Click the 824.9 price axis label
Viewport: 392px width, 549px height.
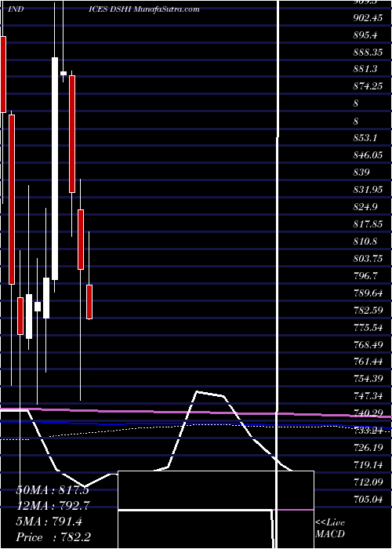(365, 206)
